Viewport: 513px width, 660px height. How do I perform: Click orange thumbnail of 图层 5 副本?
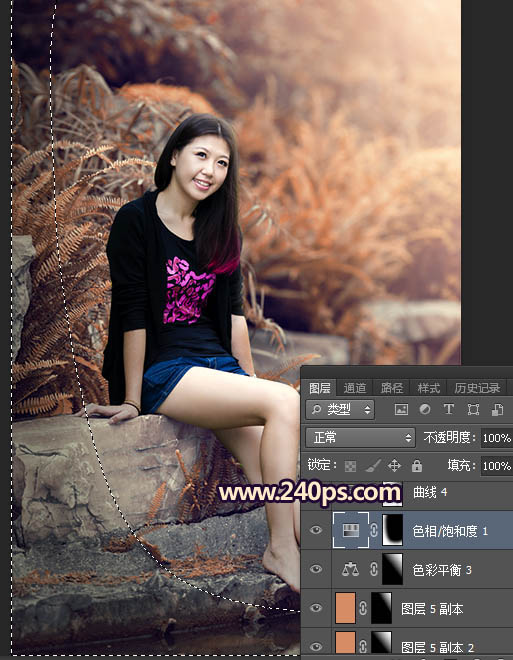click(345, 608)
